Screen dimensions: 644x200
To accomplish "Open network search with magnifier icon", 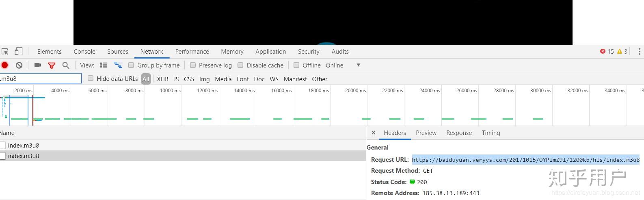I will 66,65.
